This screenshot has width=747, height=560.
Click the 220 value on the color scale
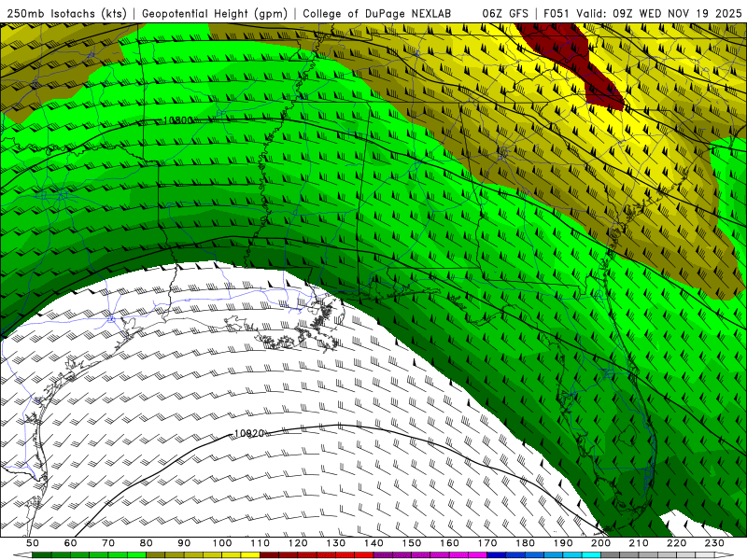pyautogui.click(x=676, y=543)
